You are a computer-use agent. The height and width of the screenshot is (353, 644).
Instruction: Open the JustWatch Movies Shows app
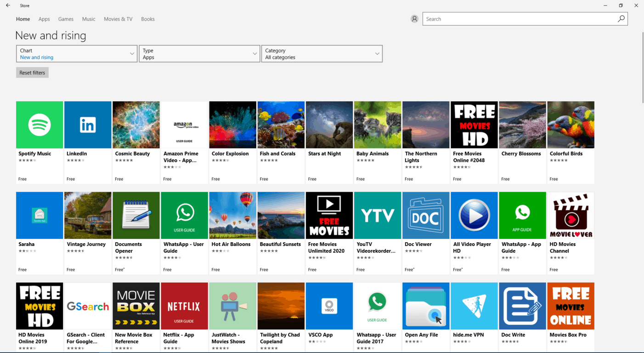232,317
